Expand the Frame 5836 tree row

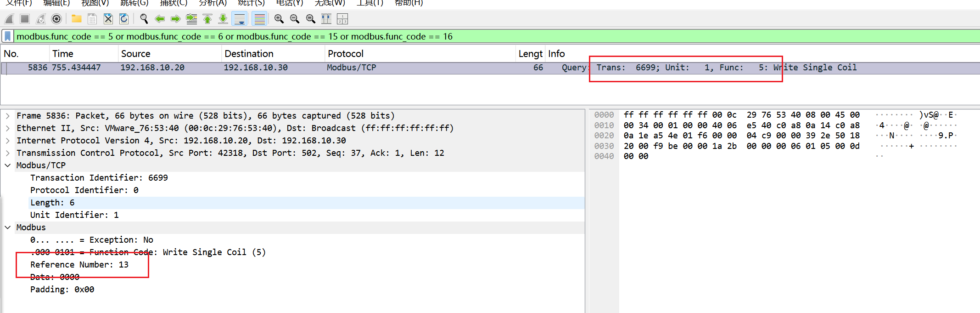[8, 116]
